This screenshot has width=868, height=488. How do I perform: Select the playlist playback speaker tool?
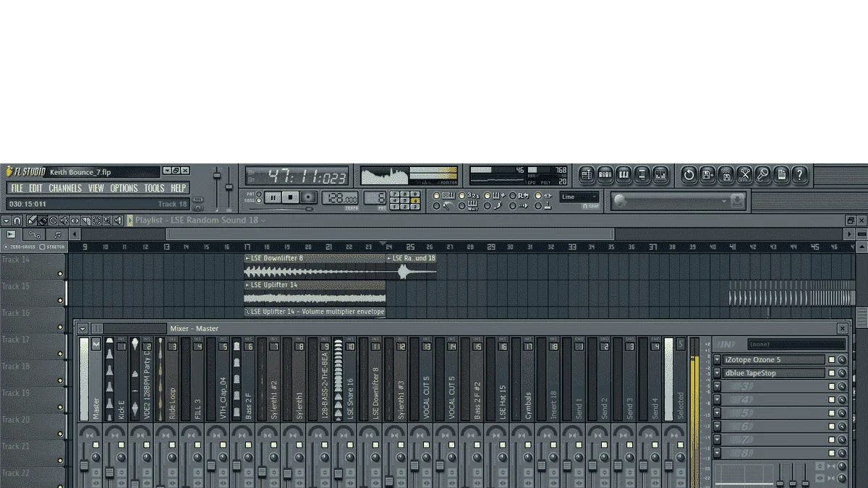(118, 221)
